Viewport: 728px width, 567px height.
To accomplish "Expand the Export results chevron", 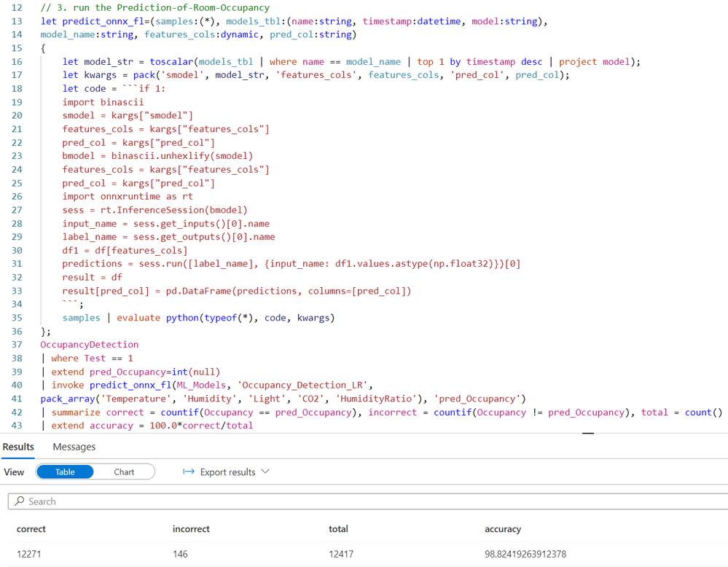I will tap(265, 472).
